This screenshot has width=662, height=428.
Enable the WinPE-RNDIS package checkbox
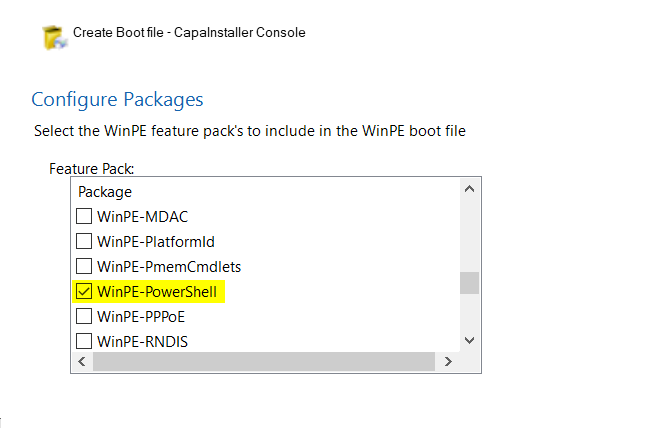pyautogui.click(x=84, y=341)
